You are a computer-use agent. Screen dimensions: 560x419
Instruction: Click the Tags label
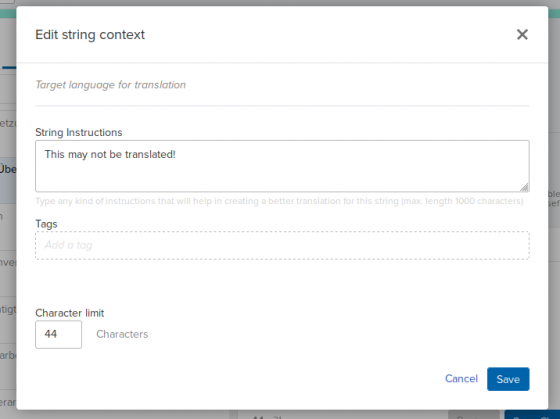pos(46,224)
